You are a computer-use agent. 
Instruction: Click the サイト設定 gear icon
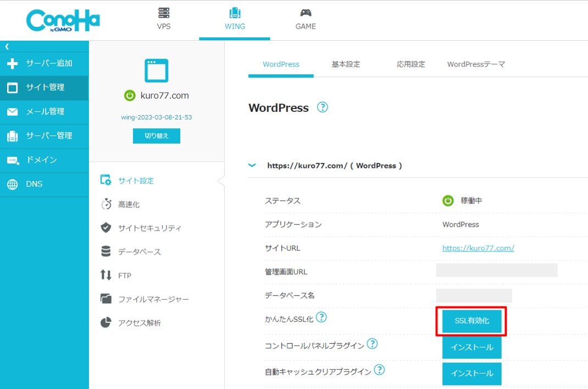[106, 180]
